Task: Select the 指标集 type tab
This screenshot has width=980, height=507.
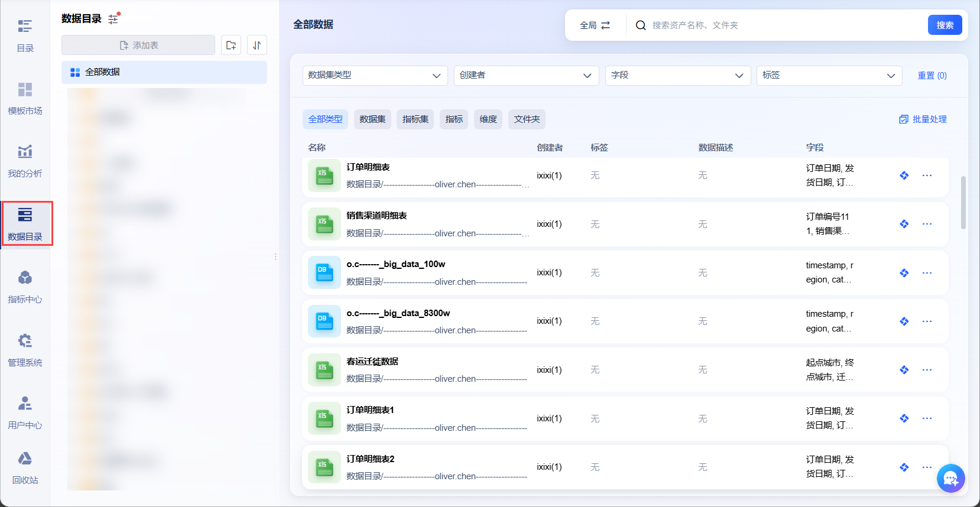Action: click(x=416, y=119)
